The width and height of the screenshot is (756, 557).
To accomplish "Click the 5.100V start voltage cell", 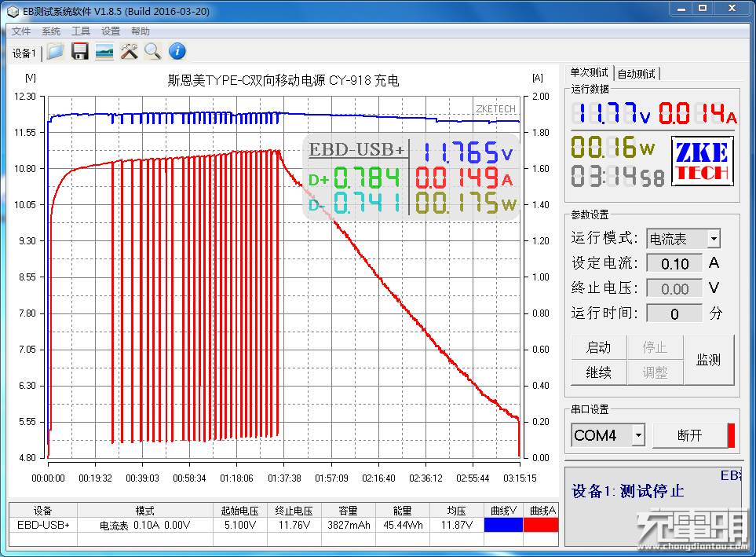I will 240,525.
